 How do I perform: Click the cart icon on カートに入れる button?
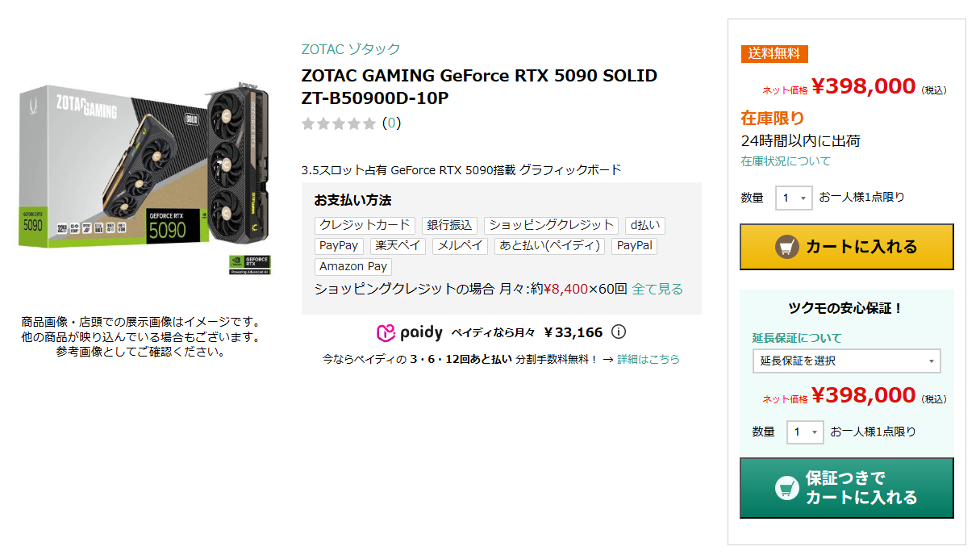pyautogui.click(x=786, y=246)
